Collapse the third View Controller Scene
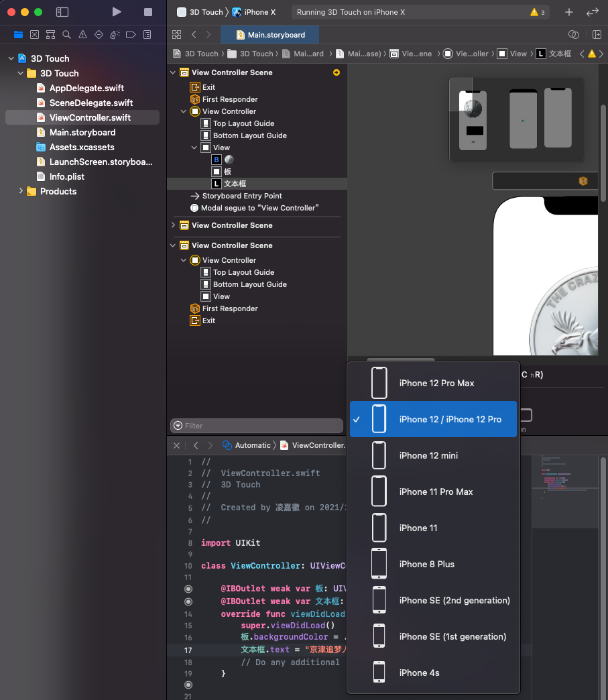Image resolution: width=608 pixels, height=700 pixels. pyautogui.click(x=173, y=245)
